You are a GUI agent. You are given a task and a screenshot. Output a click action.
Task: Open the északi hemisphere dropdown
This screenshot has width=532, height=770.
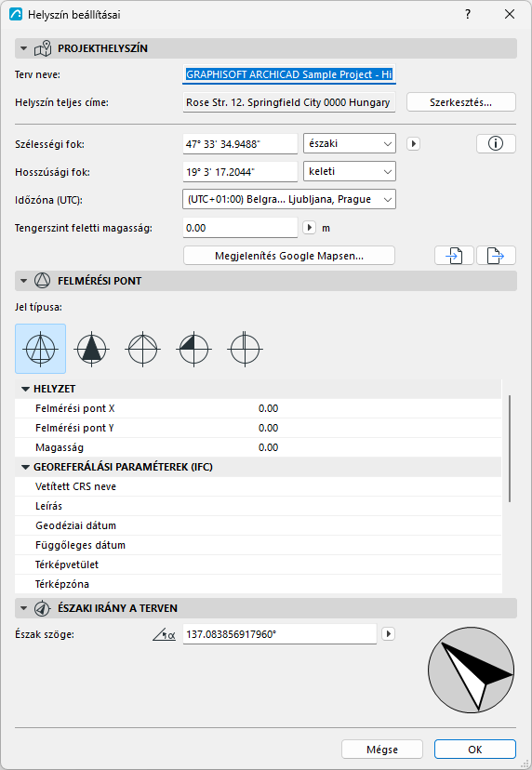coord(350,144)
